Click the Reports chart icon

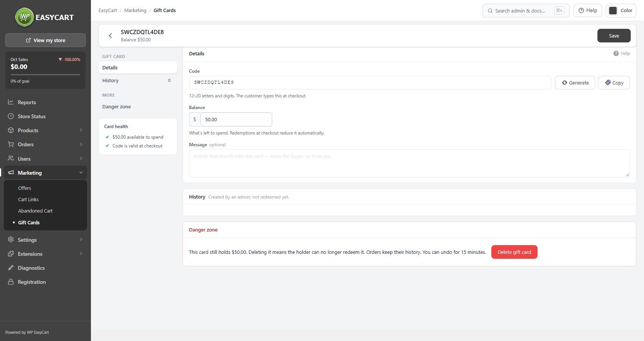(11, 102)
